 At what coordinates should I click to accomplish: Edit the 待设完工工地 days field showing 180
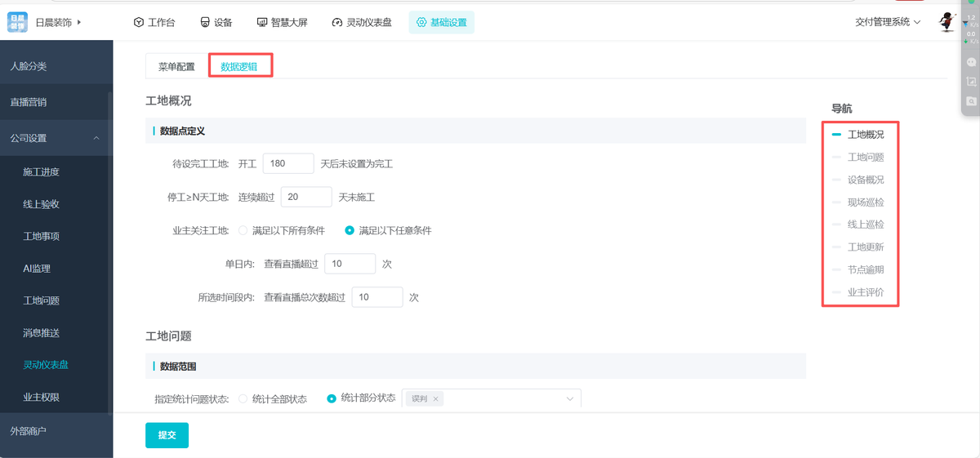tap(288, 163)
